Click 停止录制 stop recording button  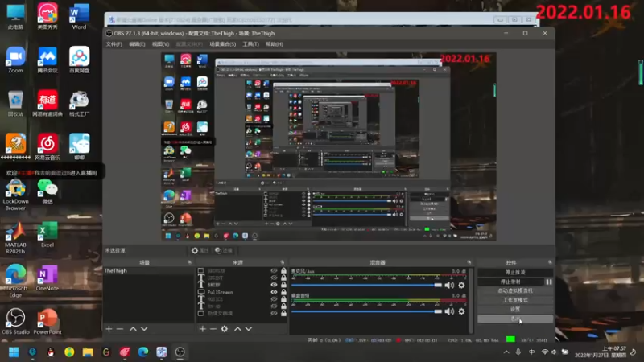point(510,282)
